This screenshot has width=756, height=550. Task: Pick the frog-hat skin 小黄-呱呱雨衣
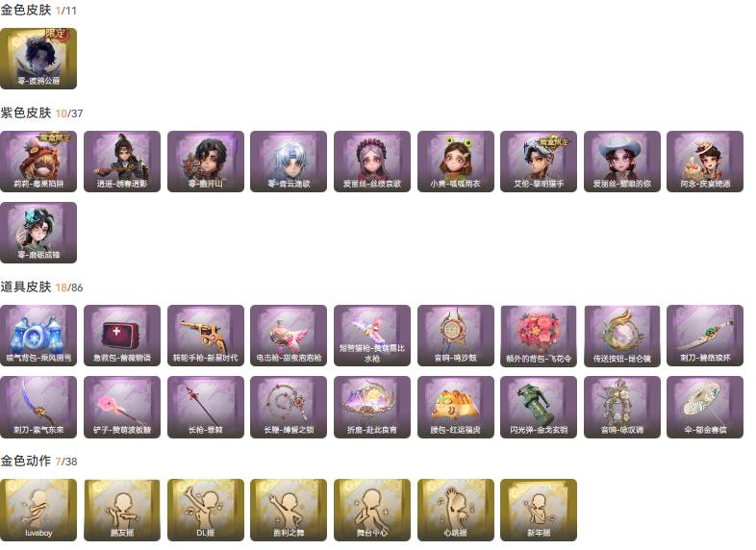point(456,162)
